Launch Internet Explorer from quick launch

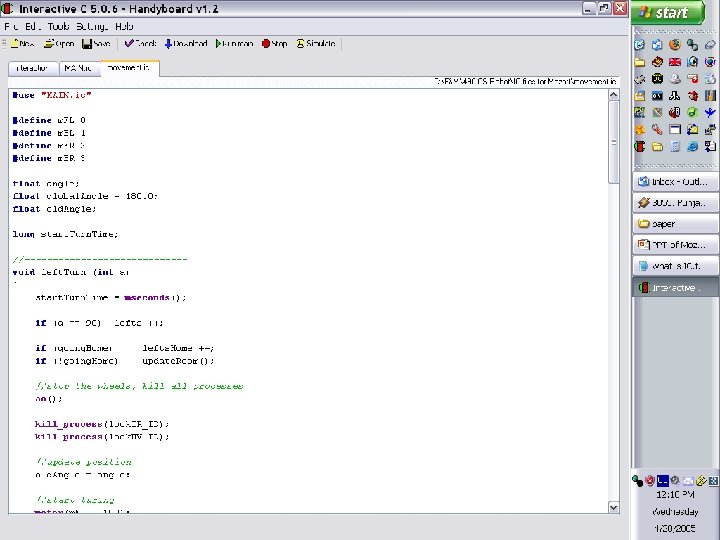[x=692, y=146]
